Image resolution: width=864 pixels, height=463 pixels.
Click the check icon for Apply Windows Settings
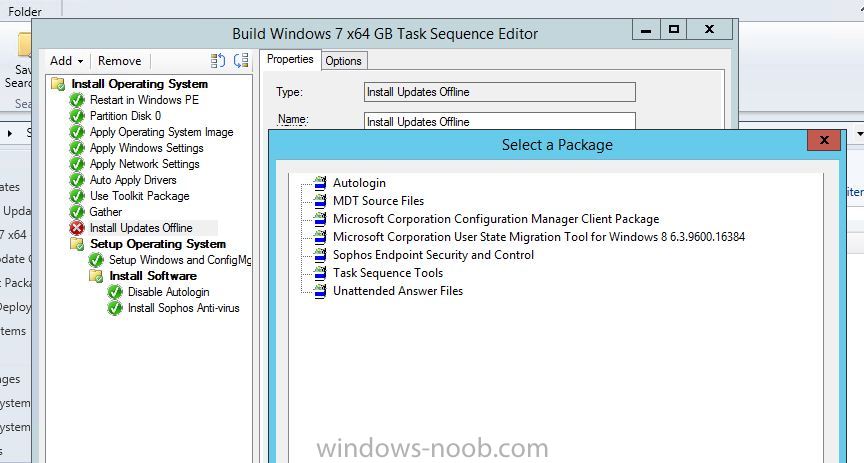click(77, 148)
